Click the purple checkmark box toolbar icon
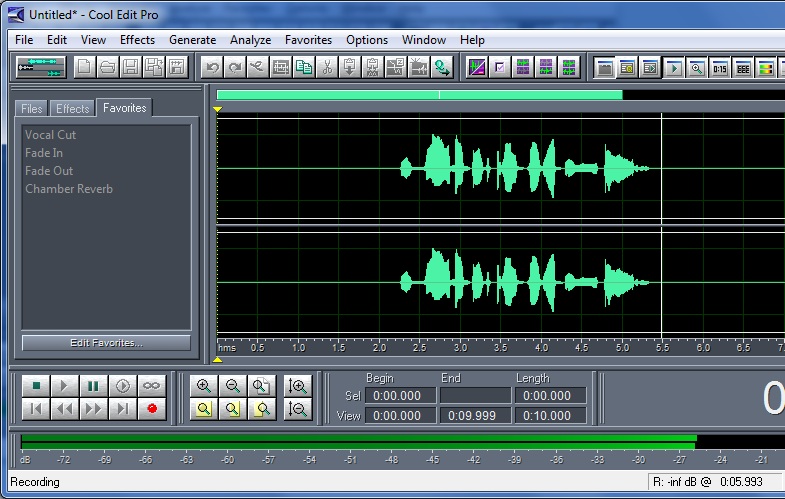The image size is (785, 499). (x=500, y=67)
